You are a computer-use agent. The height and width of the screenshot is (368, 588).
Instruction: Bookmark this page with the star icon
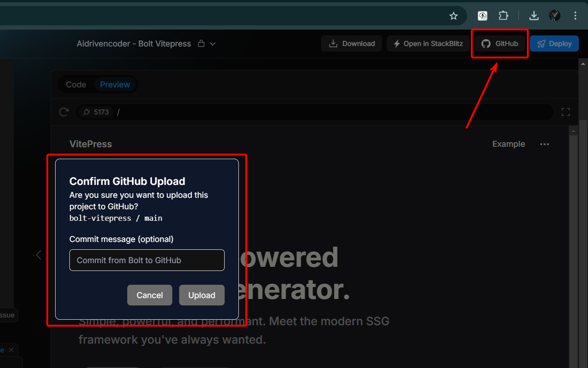click(x=453, y=16)
